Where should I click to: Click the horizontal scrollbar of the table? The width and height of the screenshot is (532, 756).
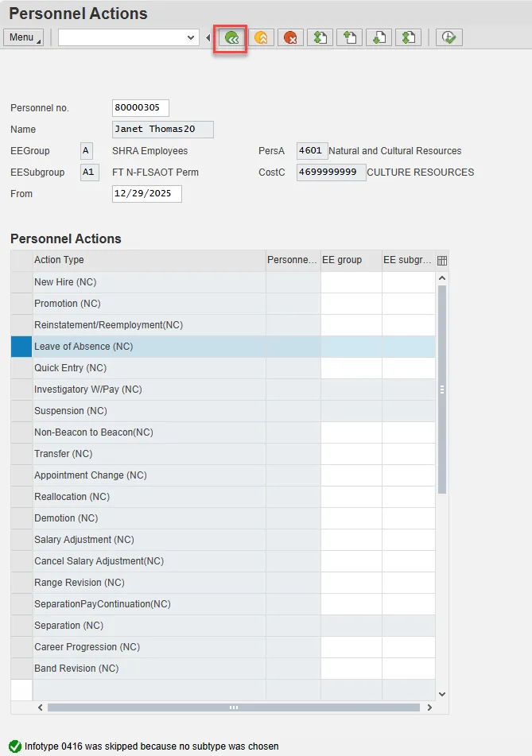233,707
